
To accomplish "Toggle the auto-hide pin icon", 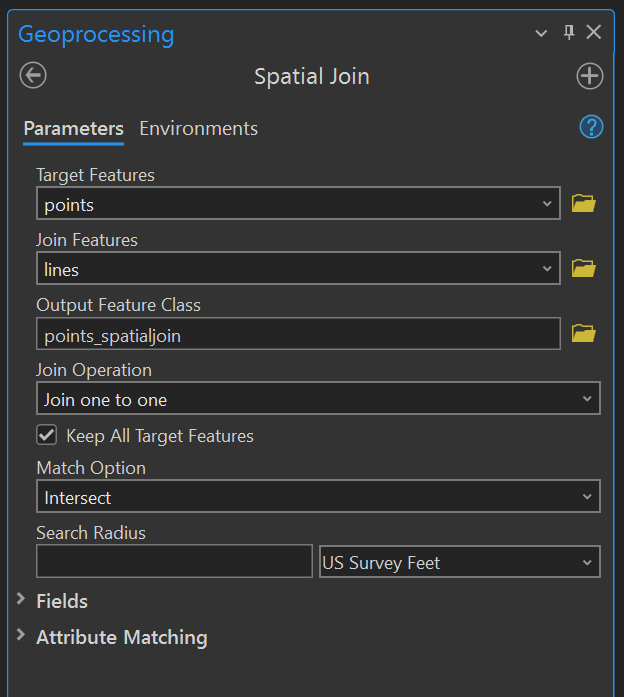I will 568,33.
